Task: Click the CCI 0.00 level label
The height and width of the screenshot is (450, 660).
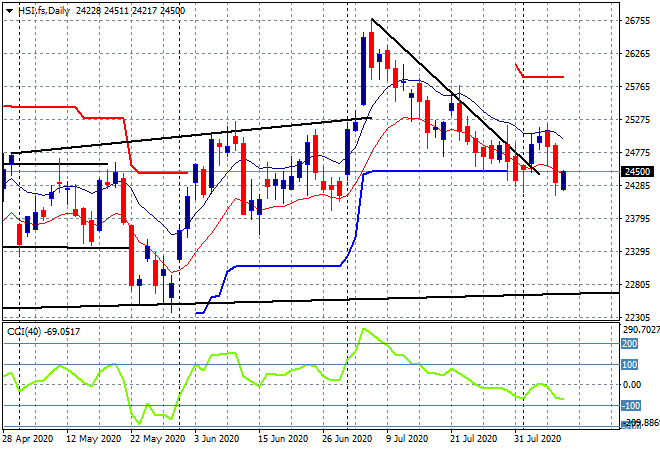Action: coord(631,385)
